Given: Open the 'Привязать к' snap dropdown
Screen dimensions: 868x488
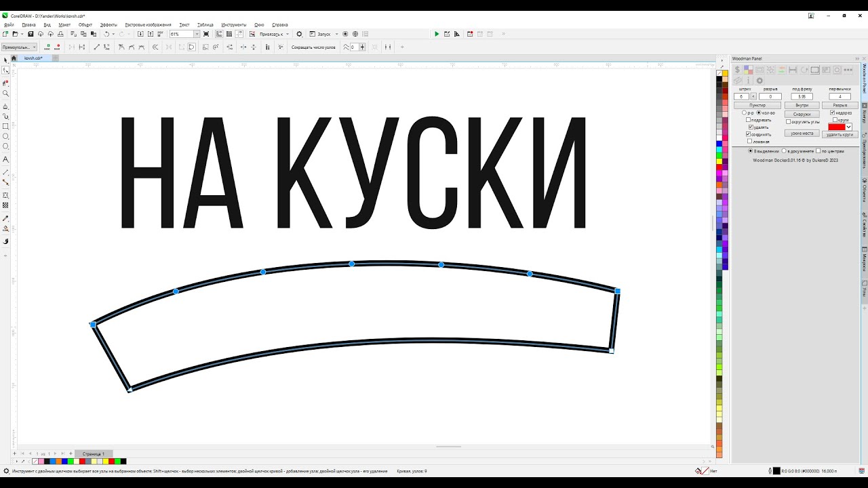Looking at the screenshot, I should coord(288,34).
